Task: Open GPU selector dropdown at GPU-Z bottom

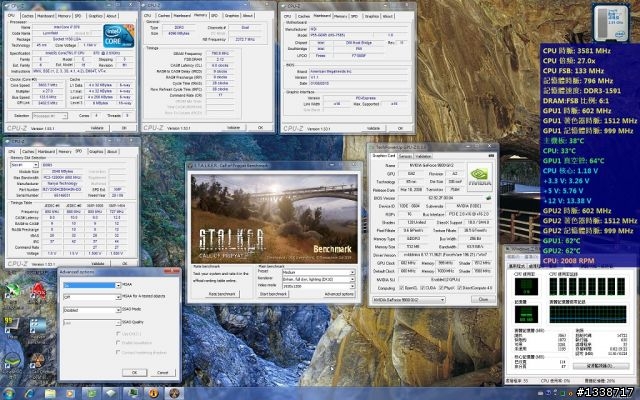Action: point(408,300)
